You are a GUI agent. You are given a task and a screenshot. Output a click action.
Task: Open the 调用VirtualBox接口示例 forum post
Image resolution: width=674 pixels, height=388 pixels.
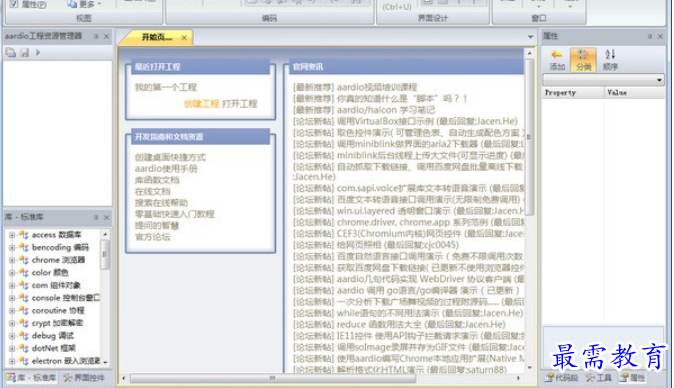pos(405,121)
